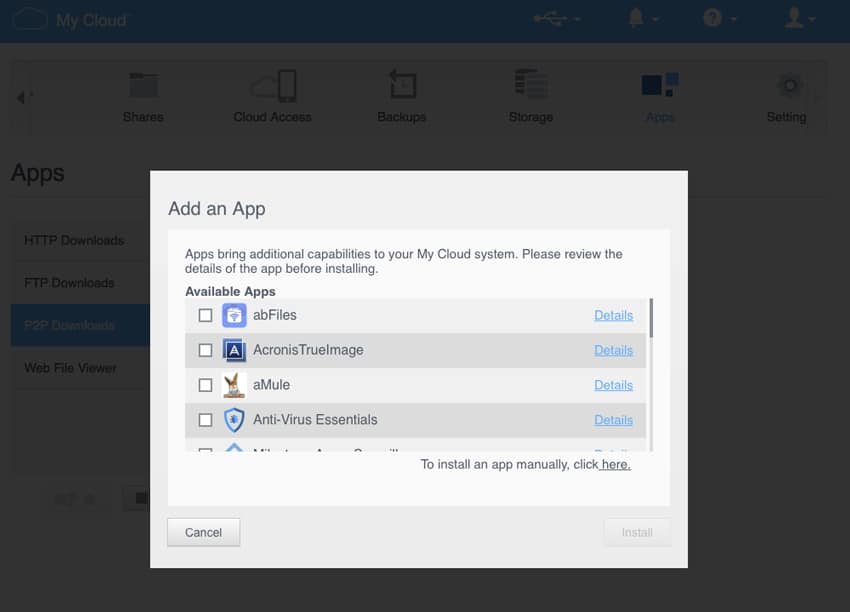
Task: Click the Anti-Virus Essentials shield icon
Action: click(234, 420)
